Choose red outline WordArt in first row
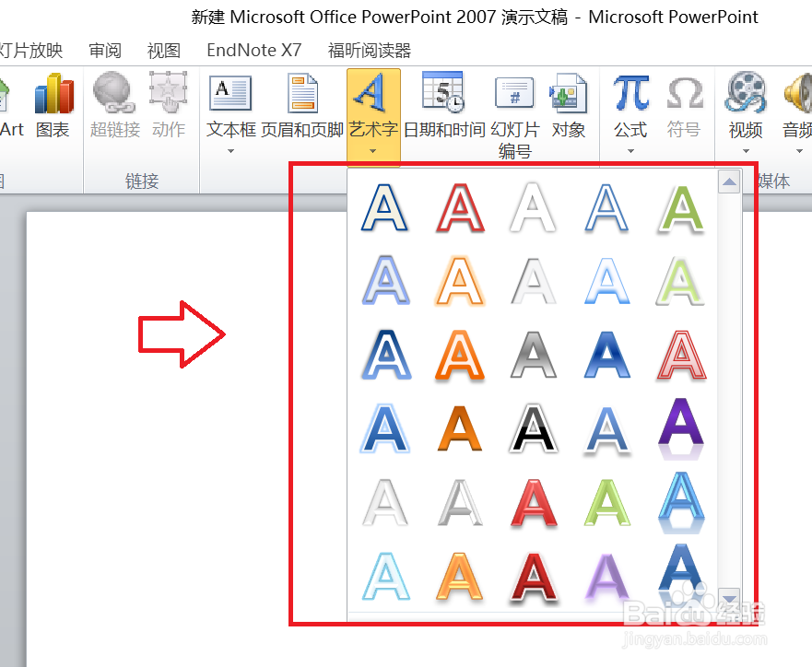812x667 pixels. [x=460, y=207]
